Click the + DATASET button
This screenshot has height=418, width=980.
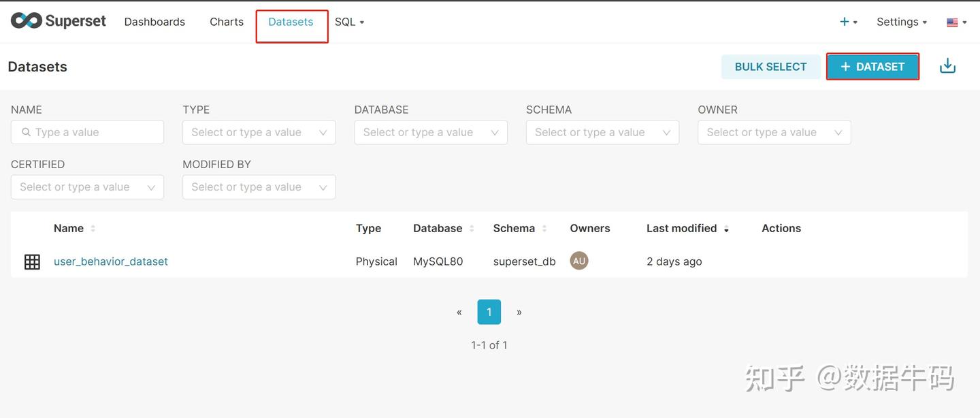(x=872, y=67)
